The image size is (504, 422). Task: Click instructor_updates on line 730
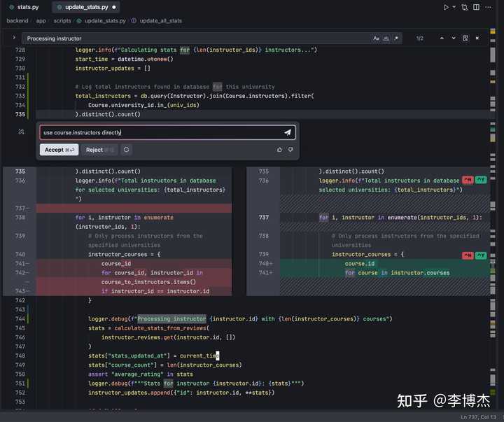(104, 68)
